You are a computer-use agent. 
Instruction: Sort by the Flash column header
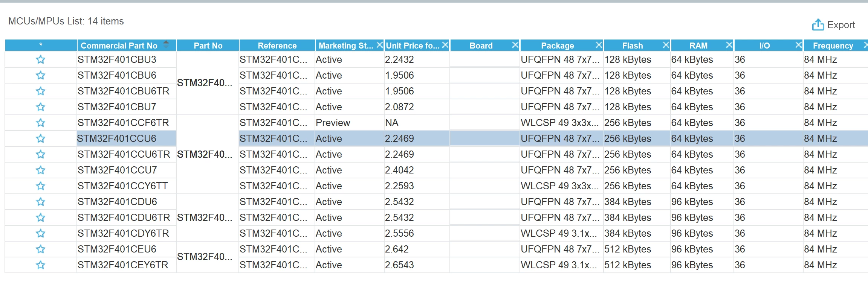[633, 46]
